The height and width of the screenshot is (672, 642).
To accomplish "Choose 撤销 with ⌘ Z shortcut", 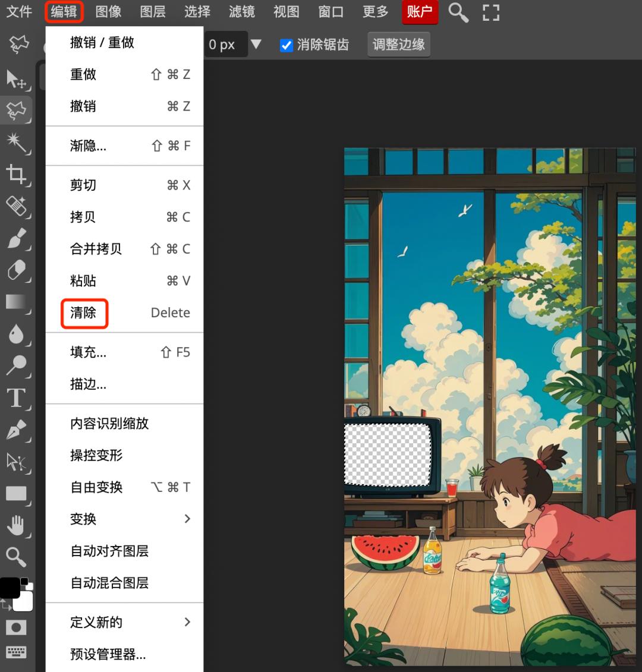I will pos(124,106).
